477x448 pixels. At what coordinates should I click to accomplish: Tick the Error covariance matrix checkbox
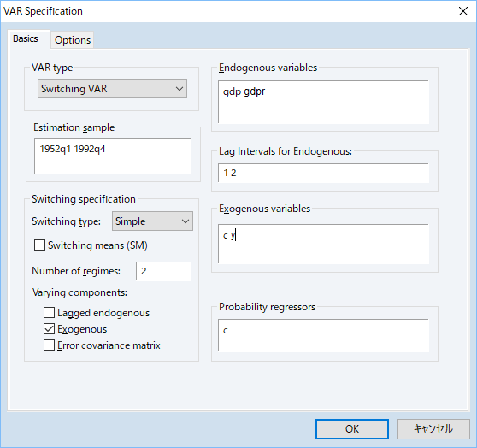point(49,345)
